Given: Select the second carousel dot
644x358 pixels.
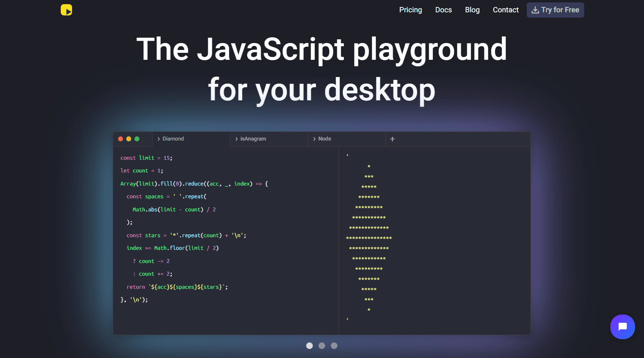Looking at the screenshot, I should pyautogui.click(x=322, y=346).
